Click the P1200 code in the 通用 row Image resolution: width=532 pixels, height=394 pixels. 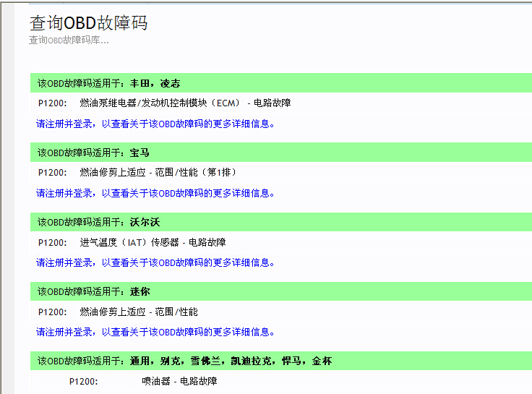click(83, 382)
